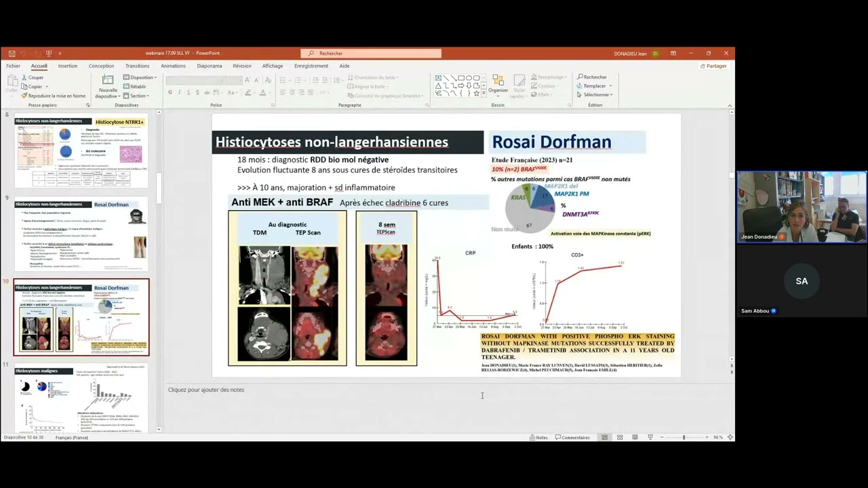Image resolution: width=868 pixels, height=488 pixels.
Task: Click the Rétablir layout button
Action: (134, 87)
